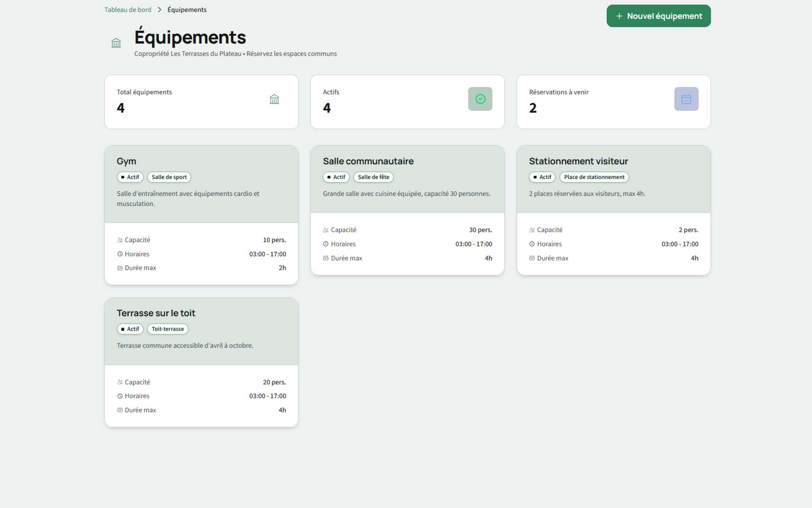Go to Tableau de bord breadcrumb link
Image resolution: width=812 pixels, height=508 pixels.
[128, 10]
